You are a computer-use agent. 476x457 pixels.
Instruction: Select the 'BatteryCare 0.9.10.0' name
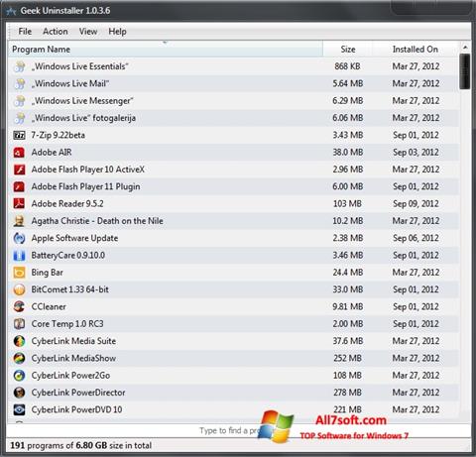pos(68,256)
